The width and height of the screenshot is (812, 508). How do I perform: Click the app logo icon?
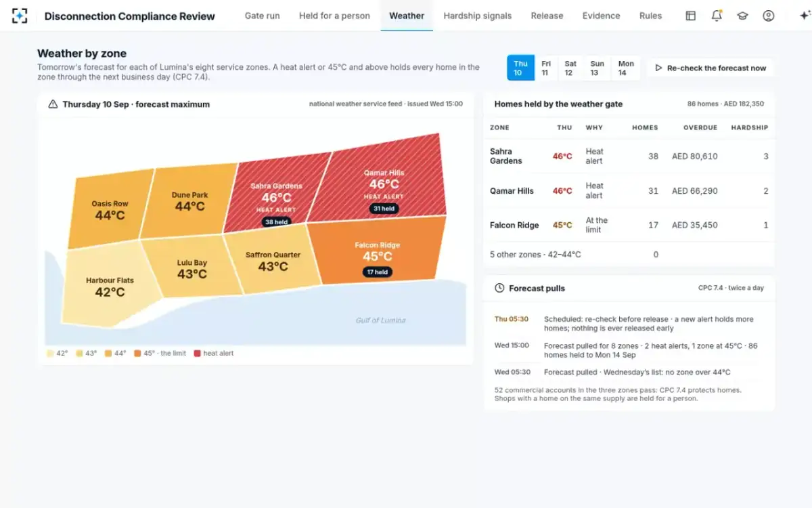tap(20, 16)
